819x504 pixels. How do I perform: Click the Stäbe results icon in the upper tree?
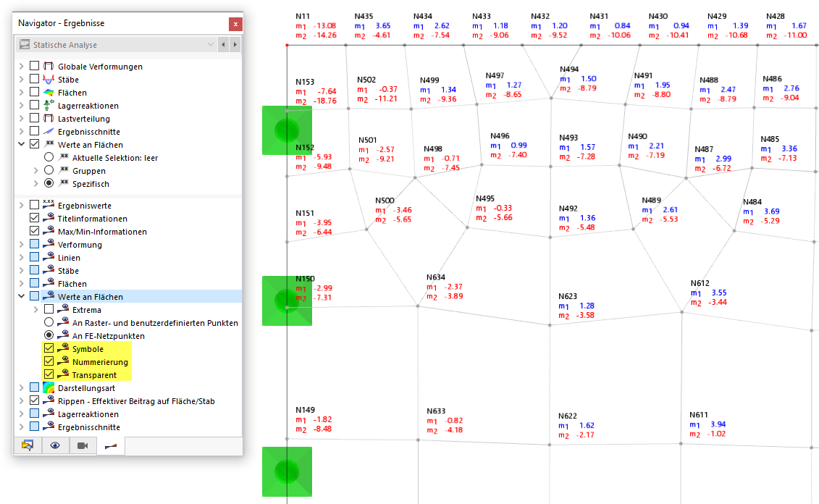point(49,80)
